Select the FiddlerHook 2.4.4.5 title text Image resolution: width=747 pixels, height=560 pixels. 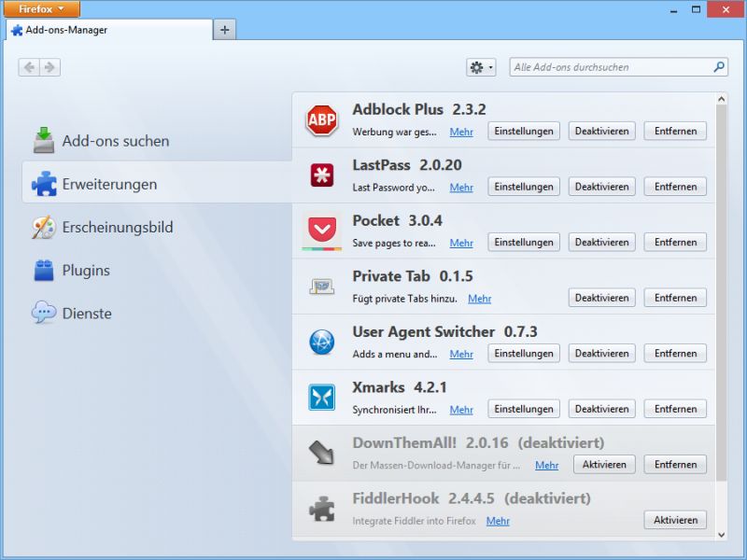click(424, 498)
